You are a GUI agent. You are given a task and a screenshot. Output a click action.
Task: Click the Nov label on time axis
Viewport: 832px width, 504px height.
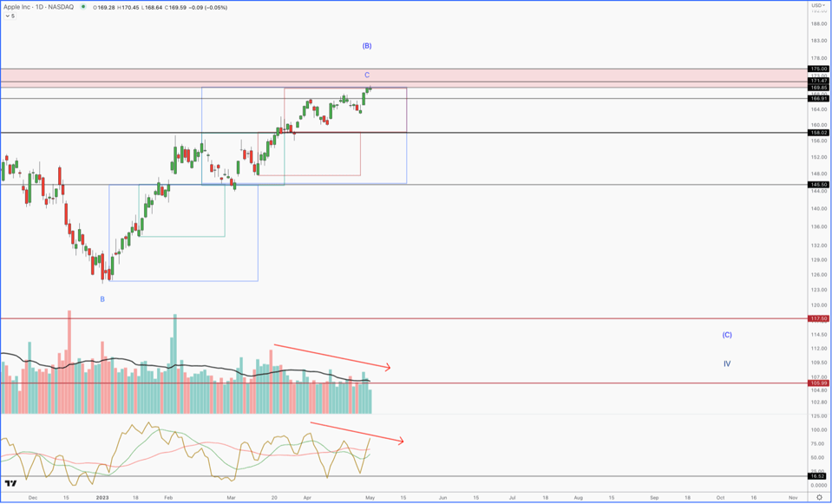[793, 498]
